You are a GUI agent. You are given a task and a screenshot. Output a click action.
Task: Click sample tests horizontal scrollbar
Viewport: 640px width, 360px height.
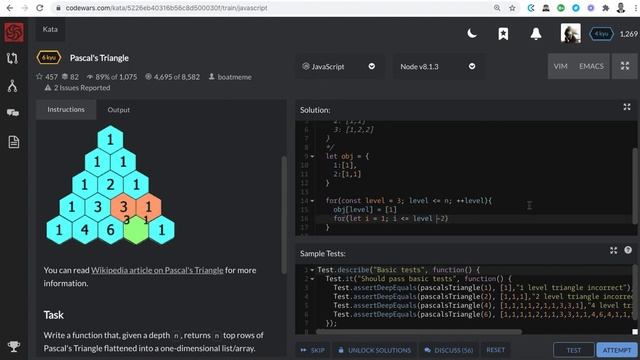tap(418, 332)
